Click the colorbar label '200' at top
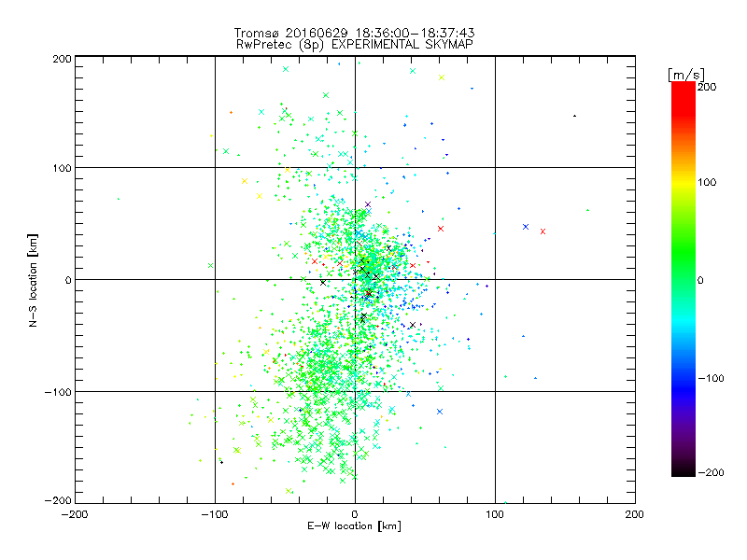Screen dimensions: 747x560 707,87
